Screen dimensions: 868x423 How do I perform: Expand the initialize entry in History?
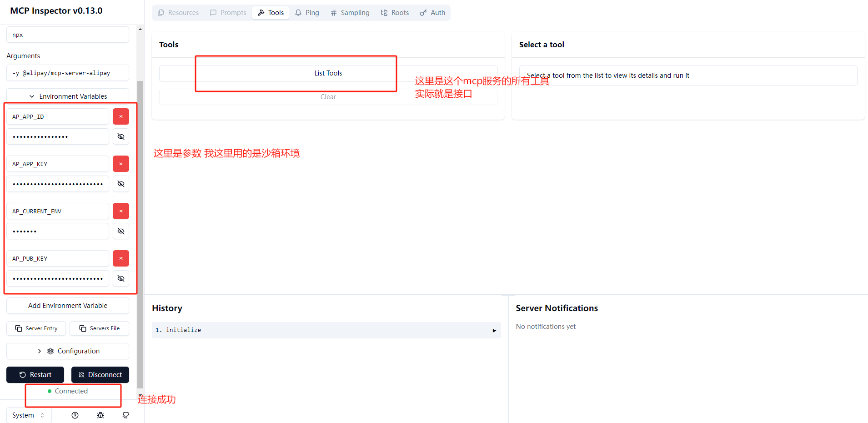coord(494,330)
